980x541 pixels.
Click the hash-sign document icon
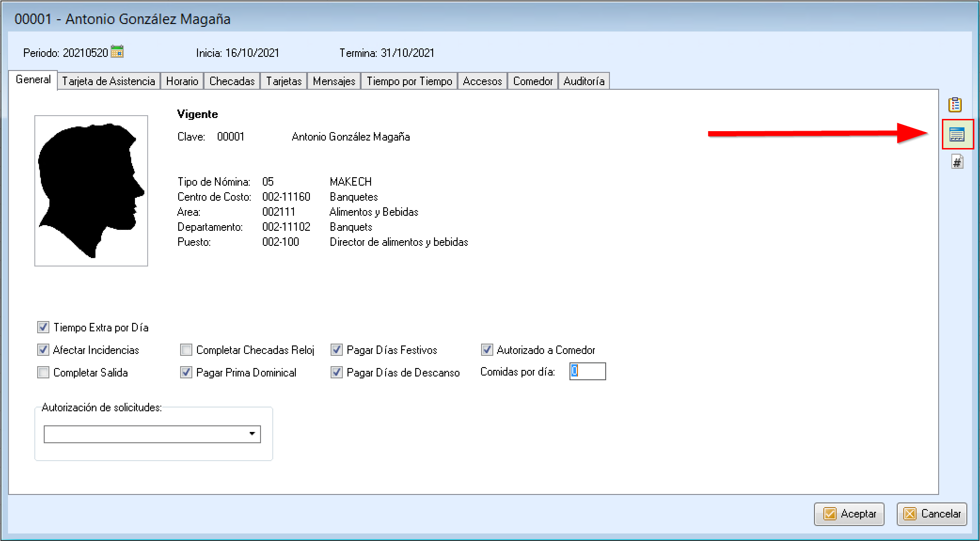point(957,162)
